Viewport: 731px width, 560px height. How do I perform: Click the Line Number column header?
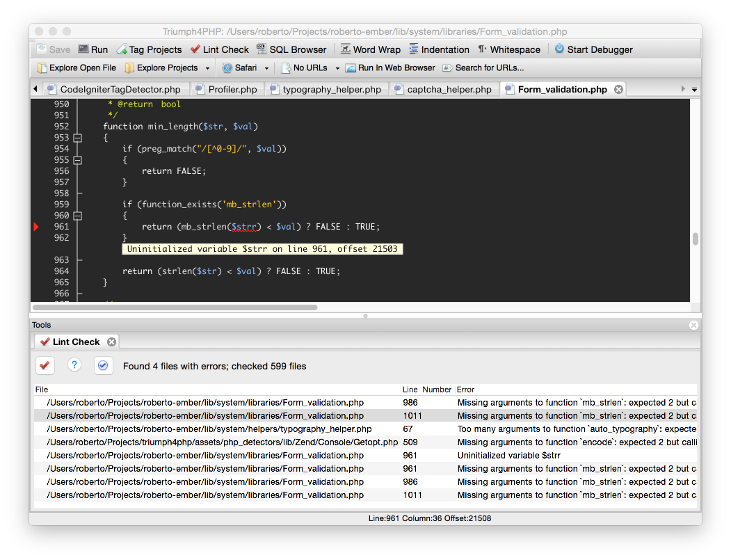[426, 390]
